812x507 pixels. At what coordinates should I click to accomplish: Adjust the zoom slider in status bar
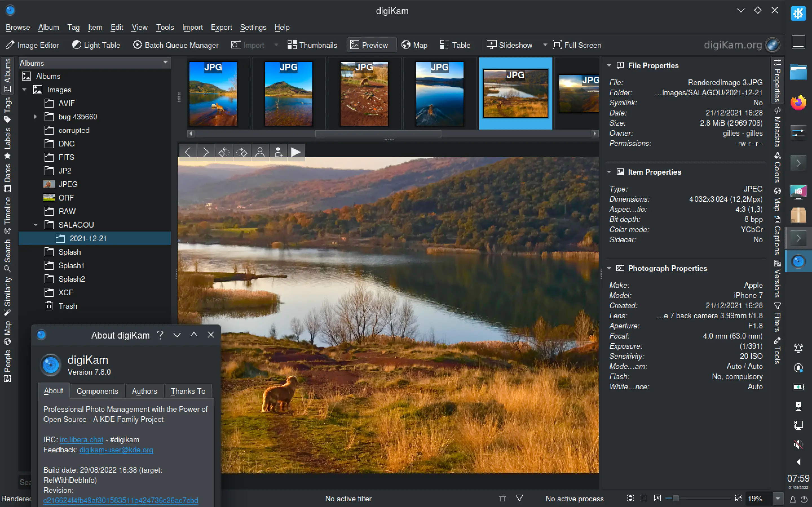pyautogui.click(x=676, y=498)
